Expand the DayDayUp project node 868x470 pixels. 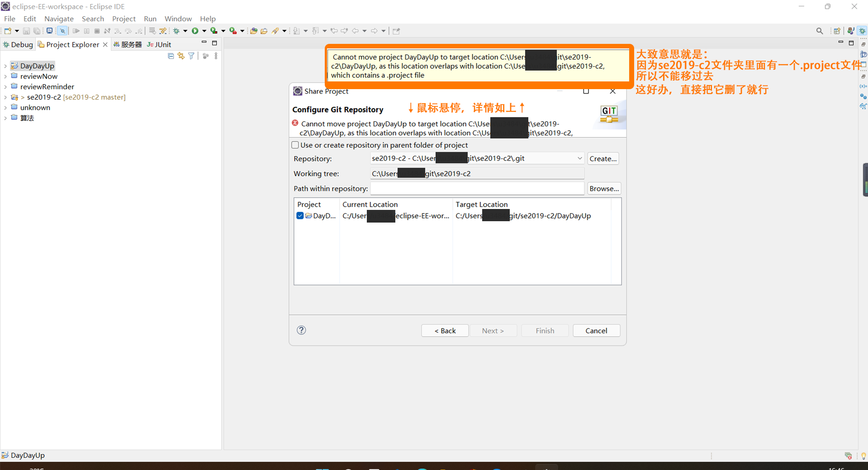pyautogui.click(x=5, y=66)
